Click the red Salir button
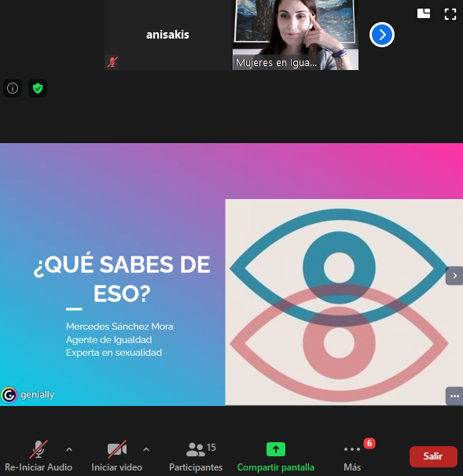463x476 pixels. pyautogui.click(x=433, y=456)
